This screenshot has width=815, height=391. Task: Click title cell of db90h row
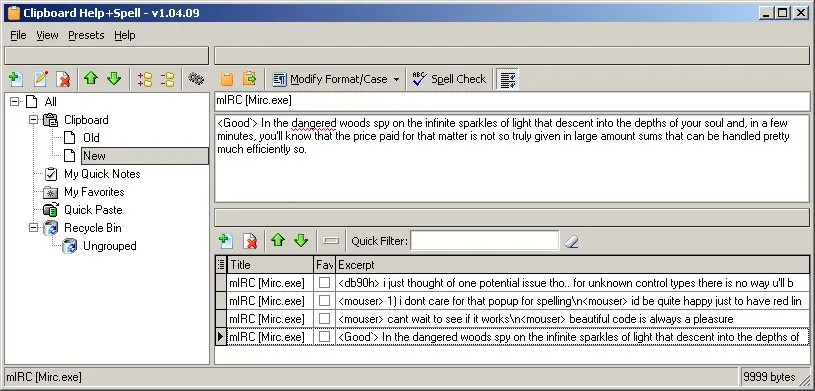[270, 283]
